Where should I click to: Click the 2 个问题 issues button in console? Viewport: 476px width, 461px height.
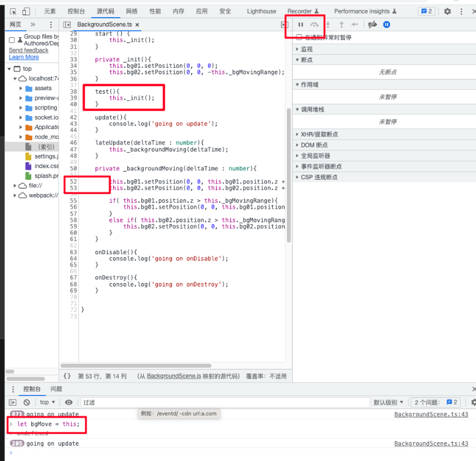pos(436,403)
